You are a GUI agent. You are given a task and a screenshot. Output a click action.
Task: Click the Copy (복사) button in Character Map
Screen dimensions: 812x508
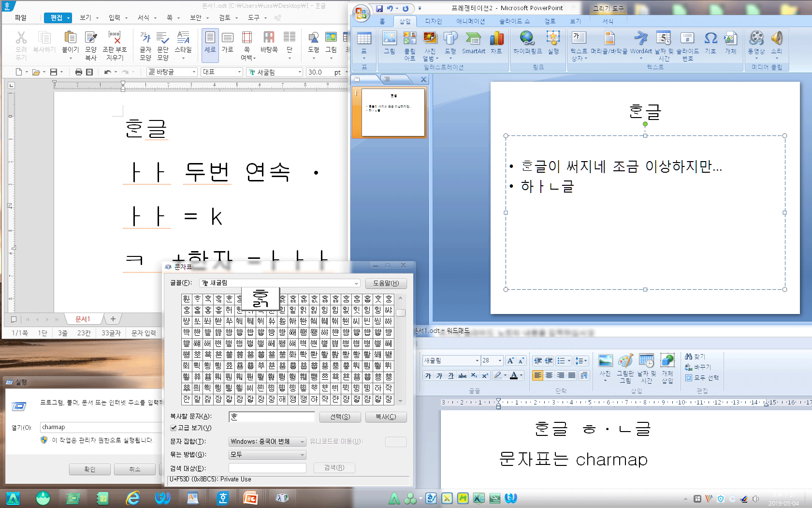pyautogui.click(x=386, y=417)
